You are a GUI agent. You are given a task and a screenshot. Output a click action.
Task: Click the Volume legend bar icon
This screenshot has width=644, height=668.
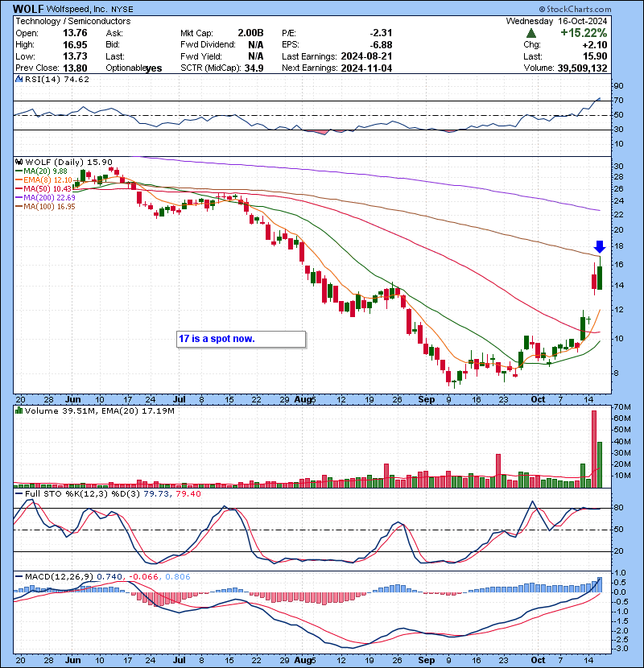pyautogui.click(x=19, y=411)
